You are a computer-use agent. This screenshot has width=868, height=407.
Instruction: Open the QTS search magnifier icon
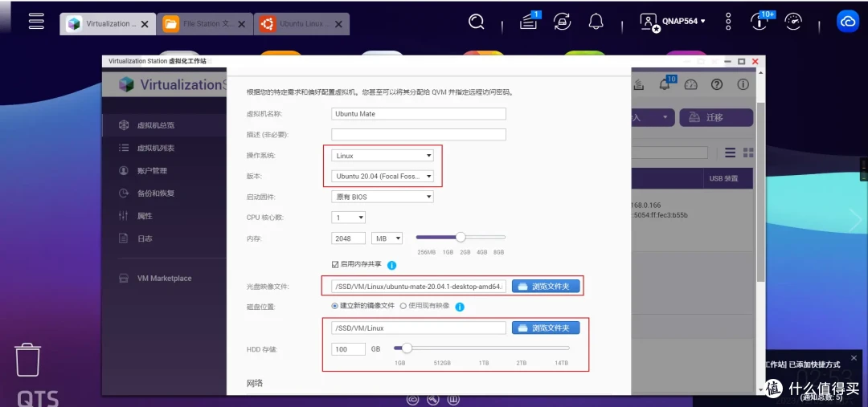point(476,22)
